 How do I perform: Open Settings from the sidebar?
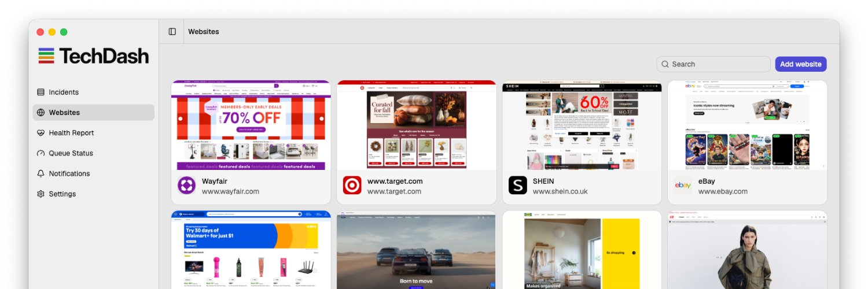click(x=94, y=194)
